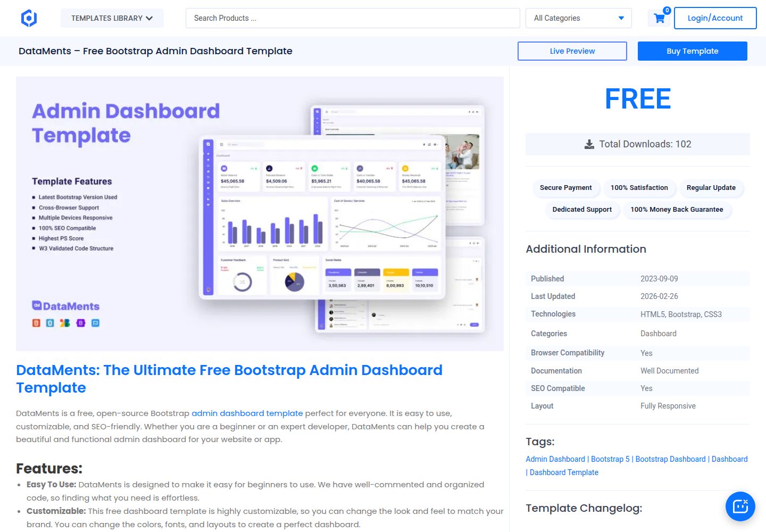Click the 100% Satisfaction badge

639,188
